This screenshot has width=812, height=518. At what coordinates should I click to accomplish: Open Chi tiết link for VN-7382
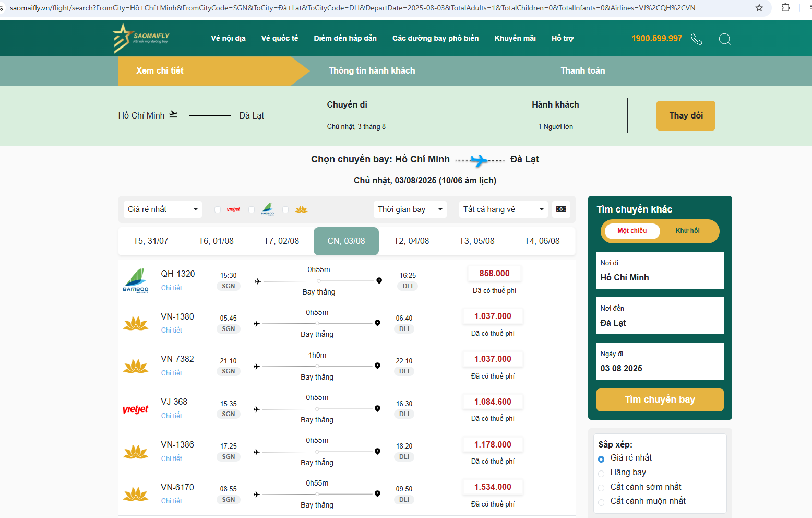[x=171, y=373]
